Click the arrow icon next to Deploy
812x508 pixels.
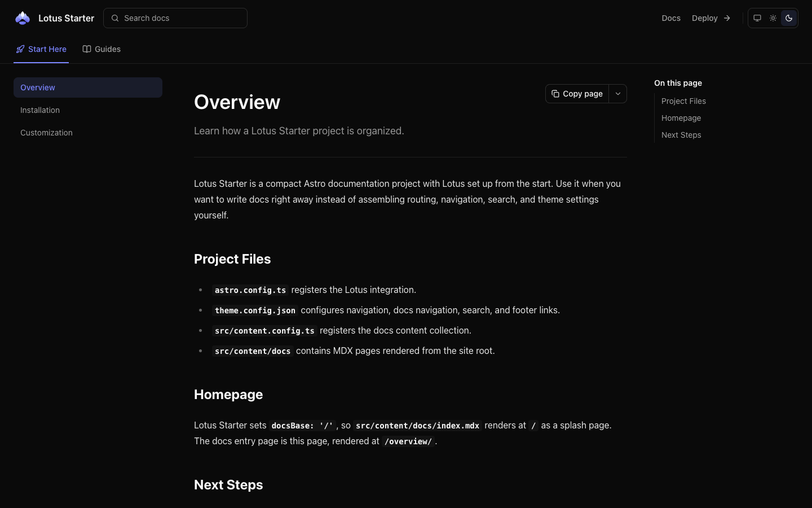pyautogui.click(x=727, y=18)
